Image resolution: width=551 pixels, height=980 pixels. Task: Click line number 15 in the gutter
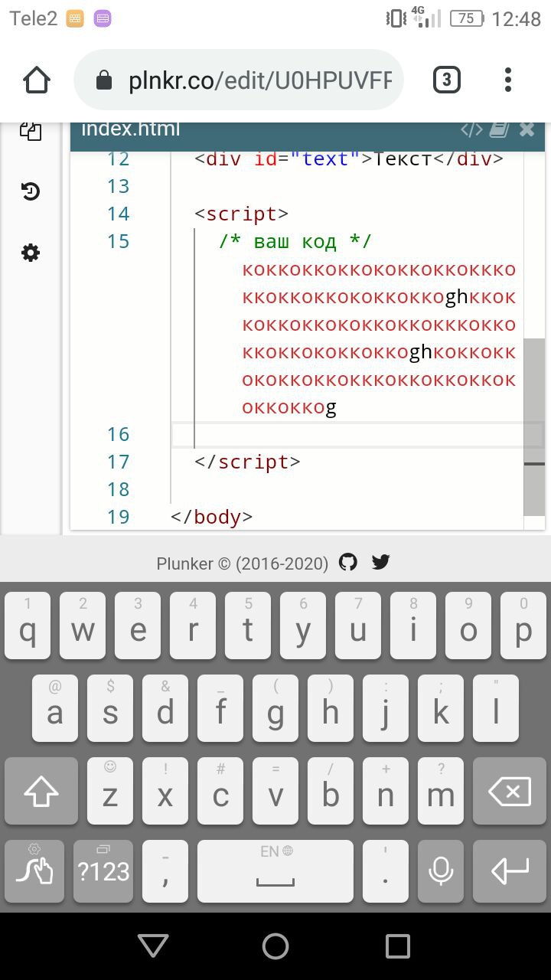coord(119,241)
